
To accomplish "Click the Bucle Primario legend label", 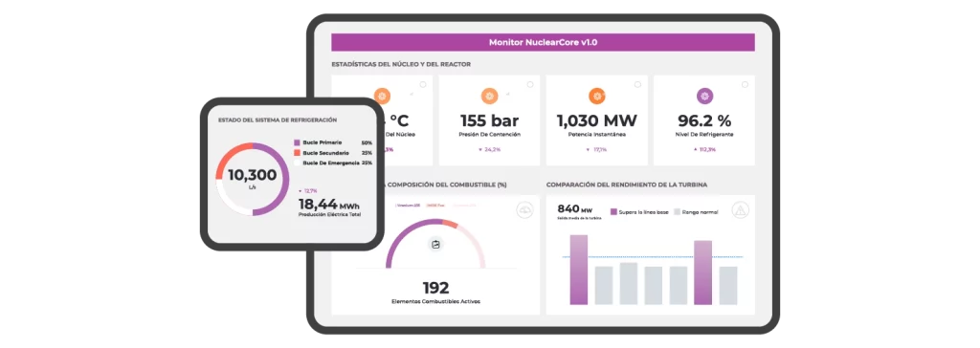I will coord(322,142).
